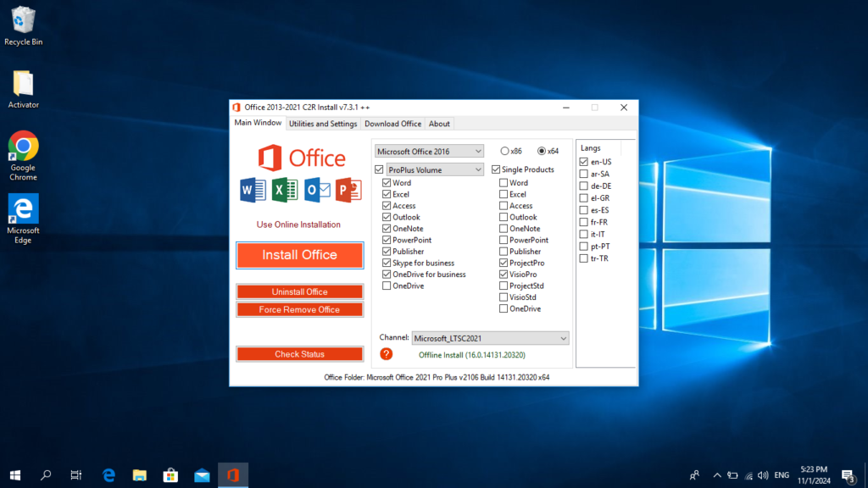This screenshot has width=868, height=488.
Task: Enable the tr-TR language checkbox
Action: point(583,258)
